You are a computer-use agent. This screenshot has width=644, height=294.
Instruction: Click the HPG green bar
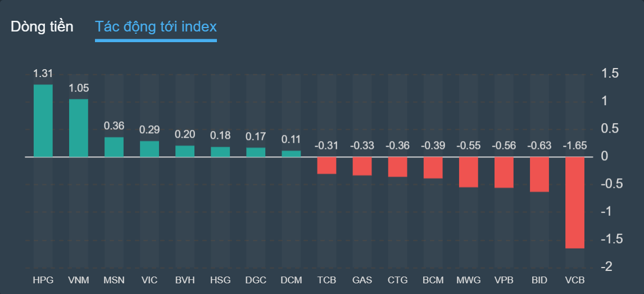[43, 120]
